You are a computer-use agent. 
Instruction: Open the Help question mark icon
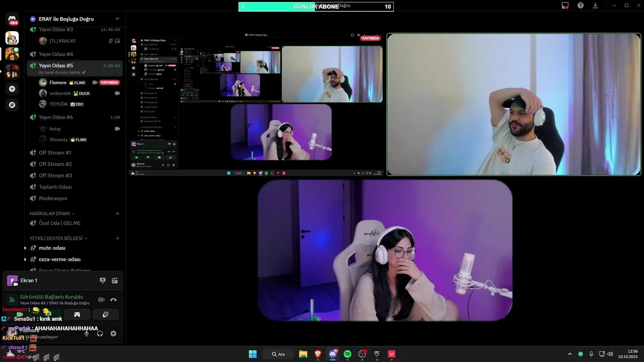click(x=581, y=6)
